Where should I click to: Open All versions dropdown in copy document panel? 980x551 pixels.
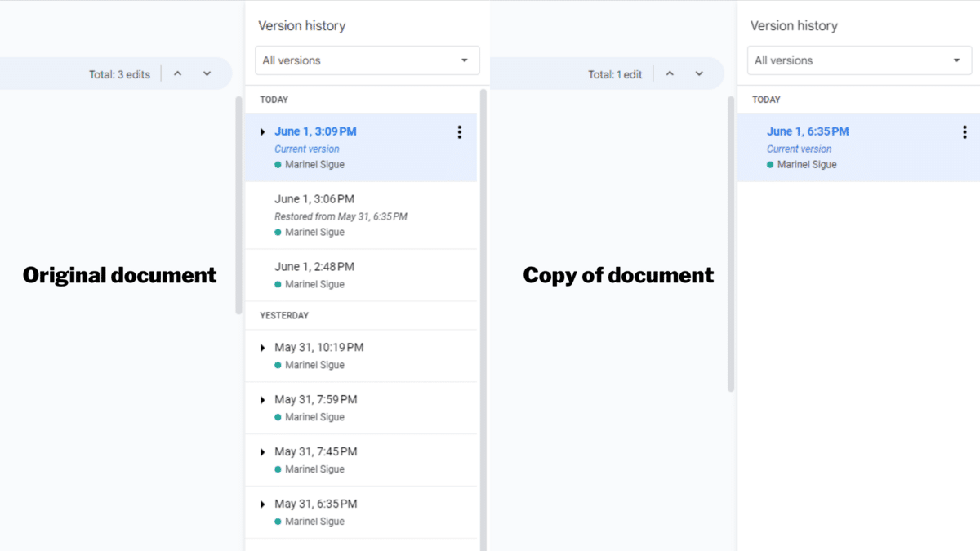[x=859, y=60]
